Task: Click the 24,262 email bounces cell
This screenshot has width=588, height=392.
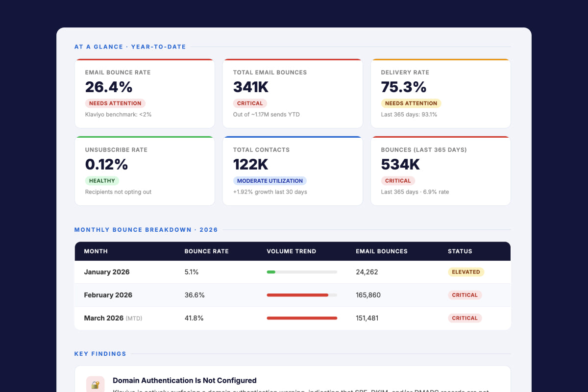Action: [x=367, y=272]
